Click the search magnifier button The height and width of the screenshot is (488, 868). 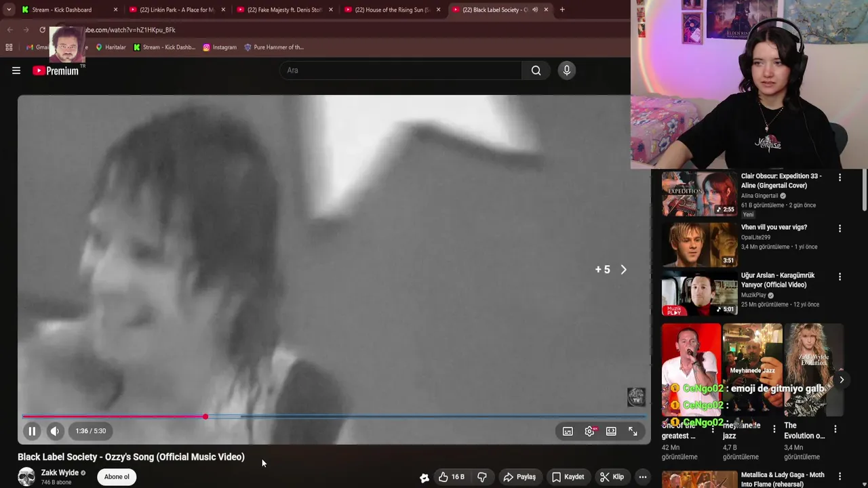[536, 70]
